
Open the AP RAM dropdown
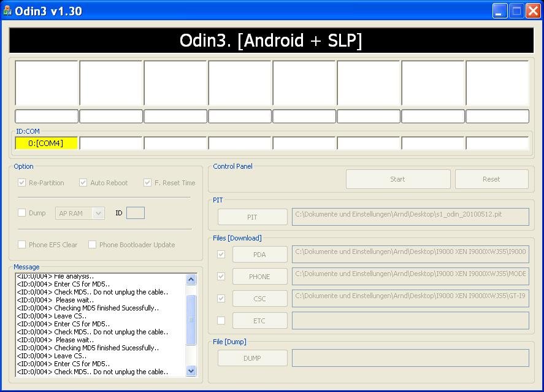pos(80,213)
